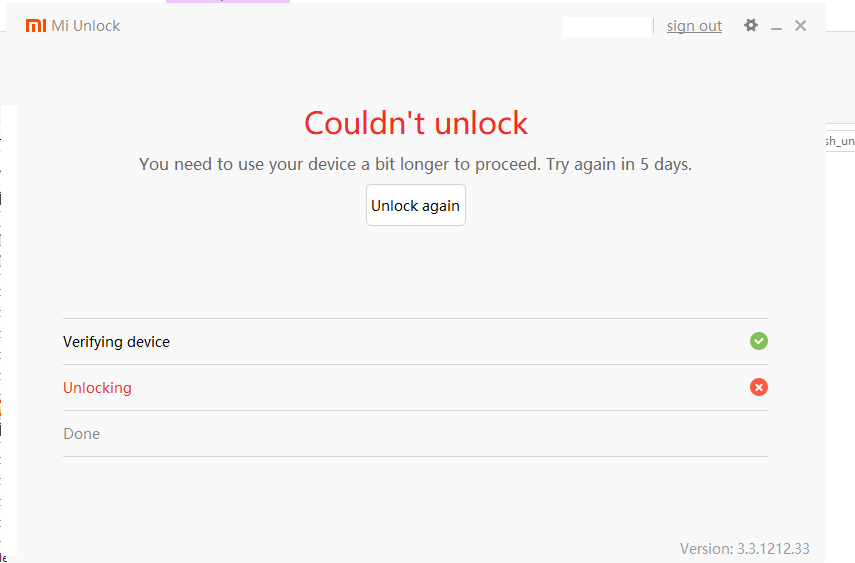
Task: Click the Mi Unlock title text
Action: pyautogui.click(x=86, y=26)
